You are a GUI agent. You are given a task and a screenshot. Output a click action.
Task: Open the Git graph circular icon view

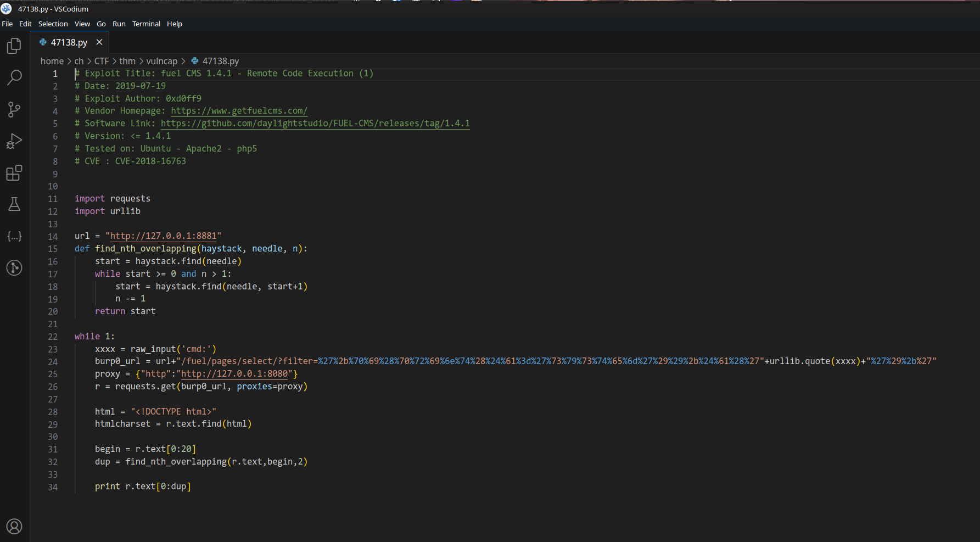[x=14, y=268]
